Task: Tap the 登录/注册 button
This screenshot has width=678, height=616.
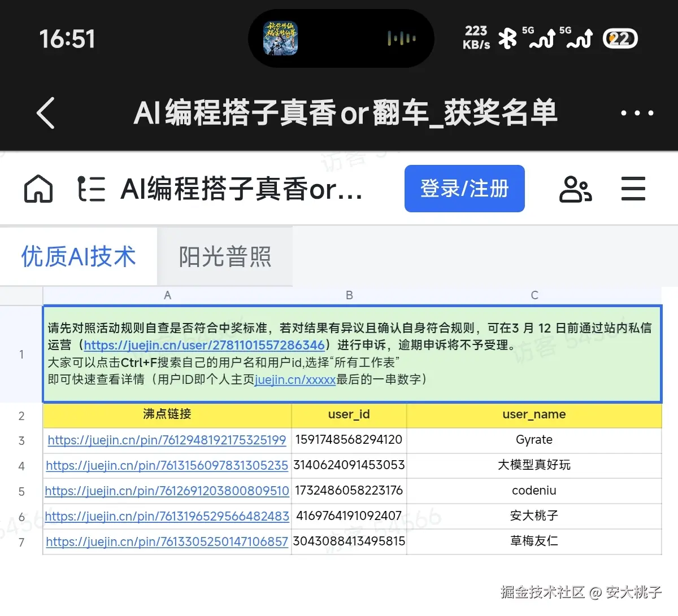Action: click(x=464, y=189)
